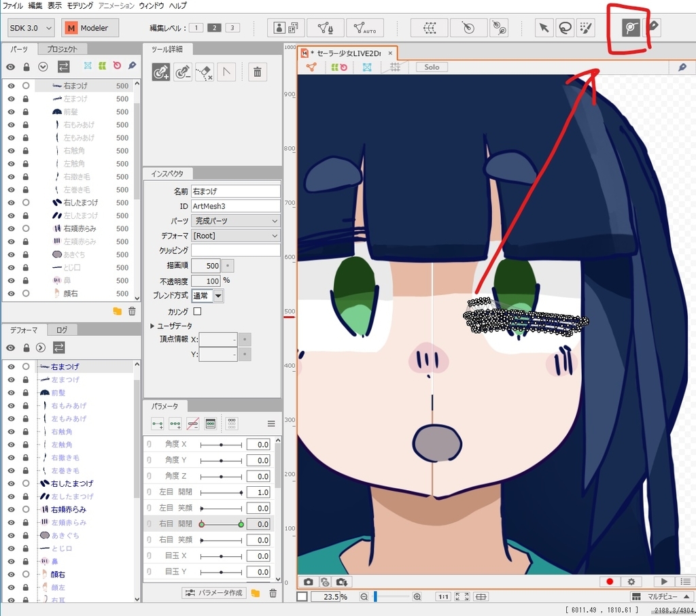Viewport: 696px width, 616px height.
Task: Create a rotation deformer
Action: coord(468,28)
